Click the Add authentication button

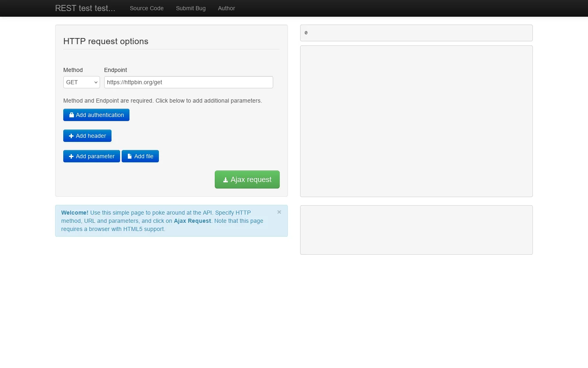click(x=96, y=115)
